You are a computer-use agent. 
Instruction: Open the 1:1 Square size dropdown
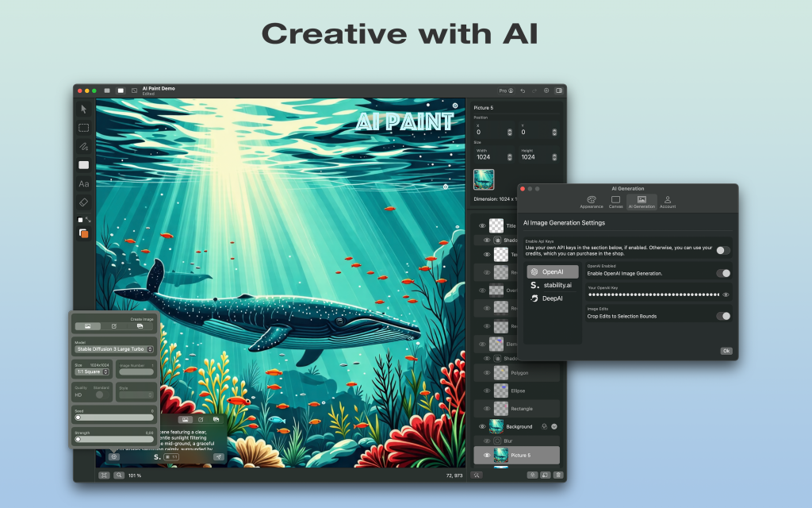(92, 371)
